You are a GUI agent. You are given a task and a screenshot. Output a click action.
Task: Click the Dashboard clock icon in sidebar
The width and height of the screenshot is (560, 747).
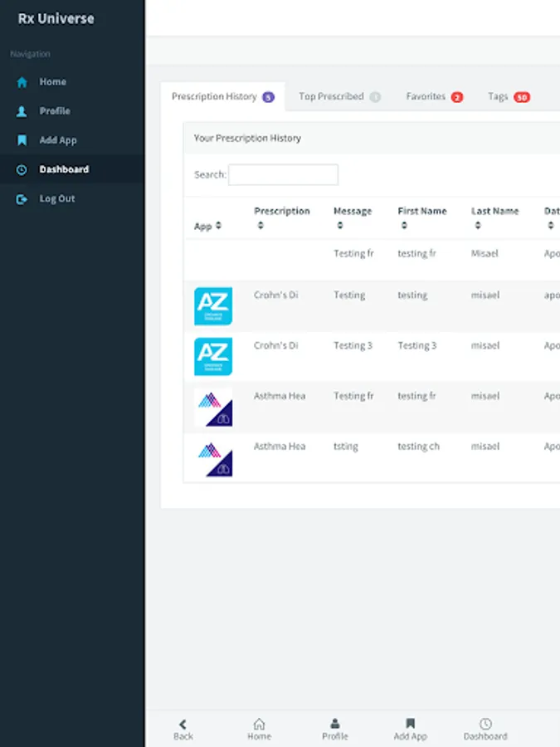pos(22,169)
